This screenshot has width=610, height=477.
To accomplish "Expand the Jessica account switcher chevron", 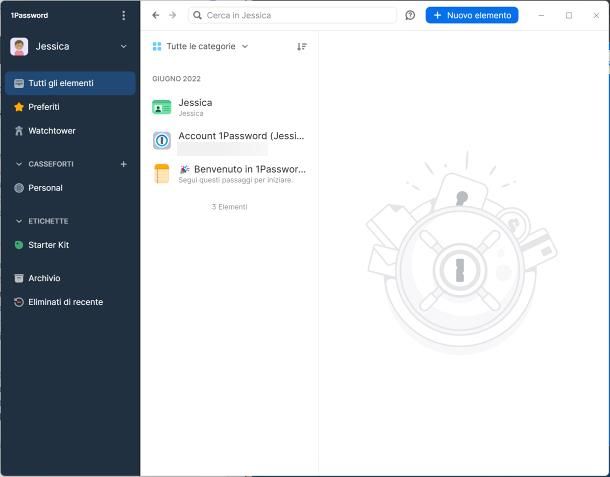I will click(x=123, y=46).
